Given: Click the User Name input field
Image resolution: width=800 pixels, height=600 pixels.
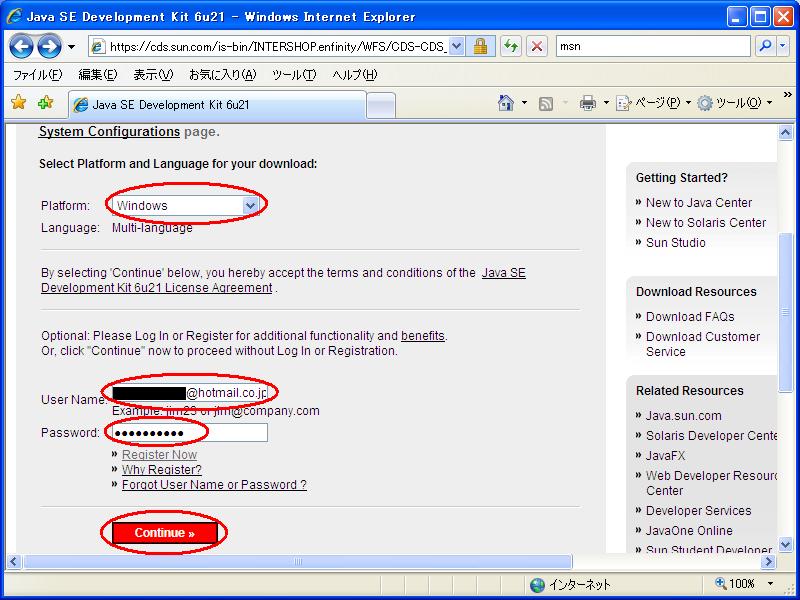Looking at the screenshot, I should (189, 392).
